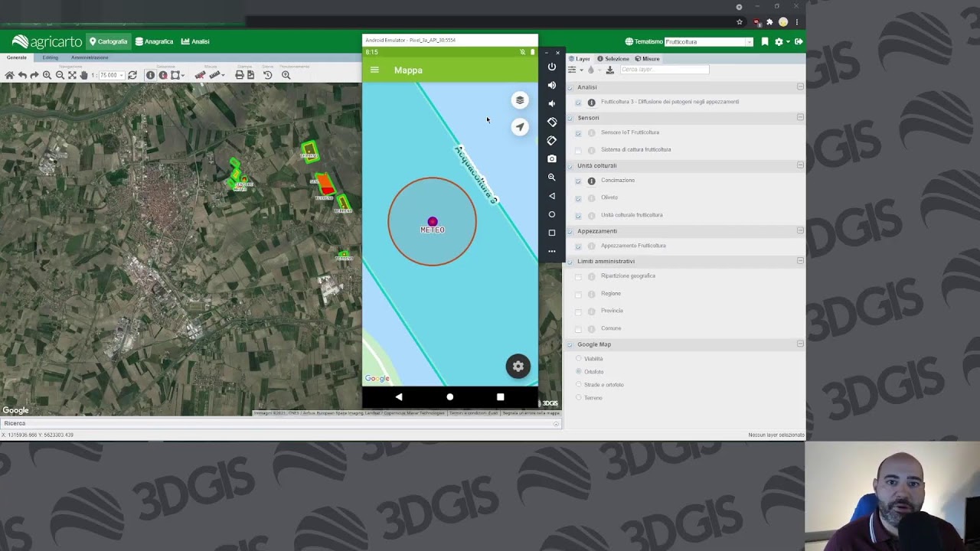Open the Anagrafica section
This screenshot has height=551, width=980.
tap(155, 41)
